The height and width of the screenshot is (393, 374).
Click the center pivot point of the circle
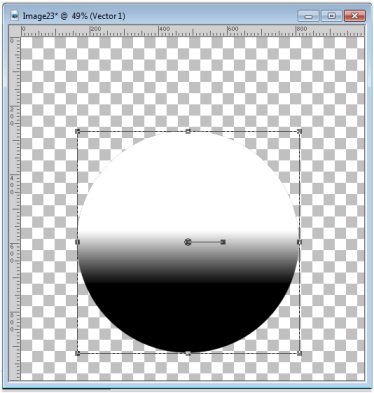coord(188,242)
